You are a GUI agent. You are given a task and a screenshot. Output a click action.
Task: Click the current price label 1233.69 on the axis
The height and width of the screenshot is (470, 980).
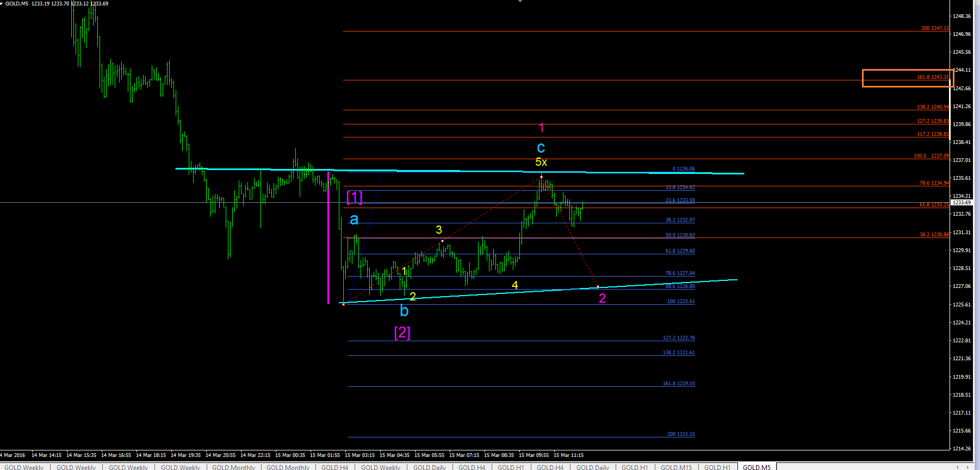962,203
